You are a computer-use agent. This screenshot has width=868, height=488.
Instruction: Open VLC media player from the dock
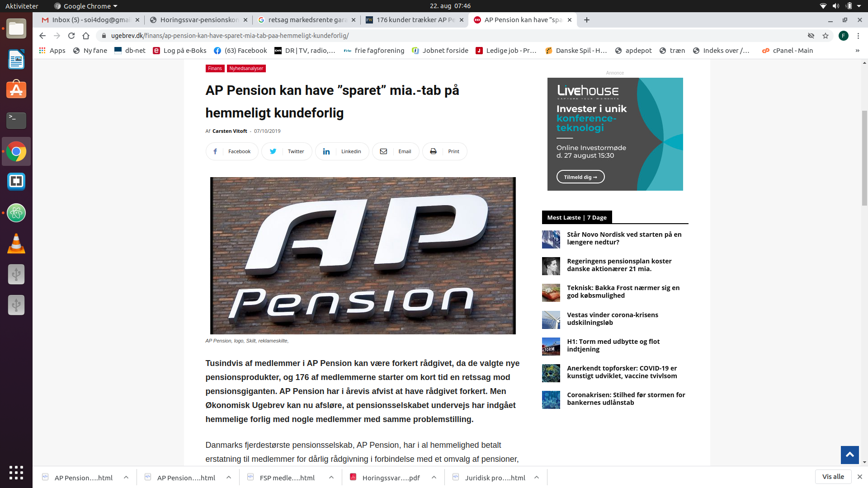[x=16, y=244]
